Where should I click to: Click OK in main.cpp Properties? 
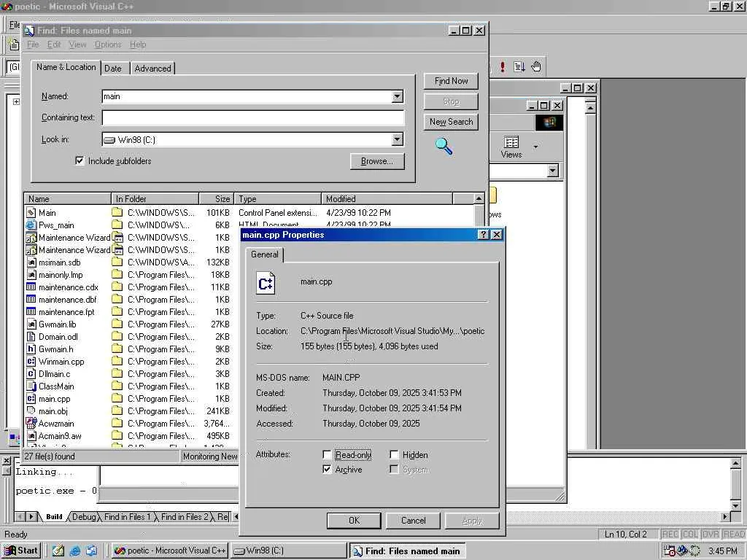coord(354,521)
